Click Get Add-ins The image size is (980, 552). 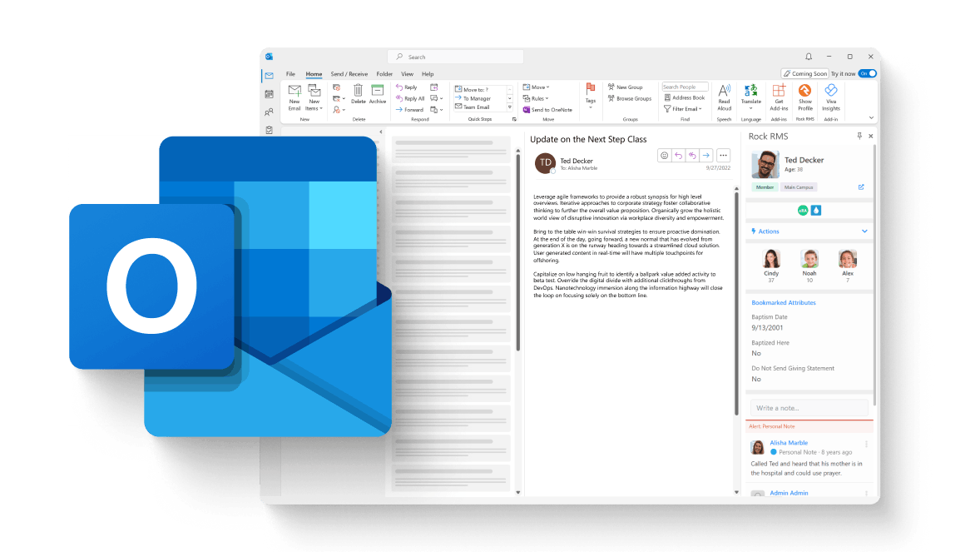779,97
